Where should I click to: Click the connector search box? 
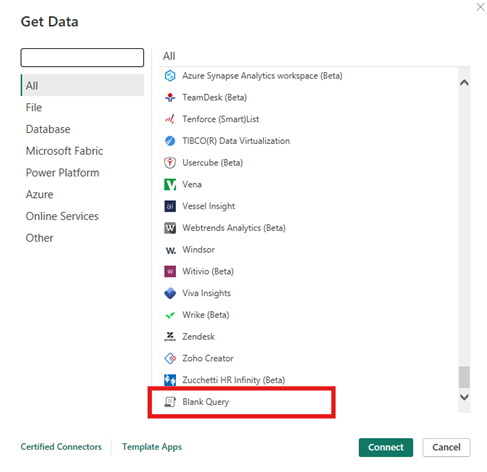82,57
